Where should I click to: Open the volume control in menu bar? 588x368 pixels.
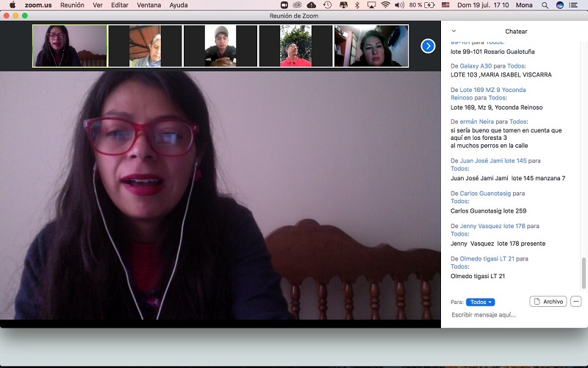point(399,5)
